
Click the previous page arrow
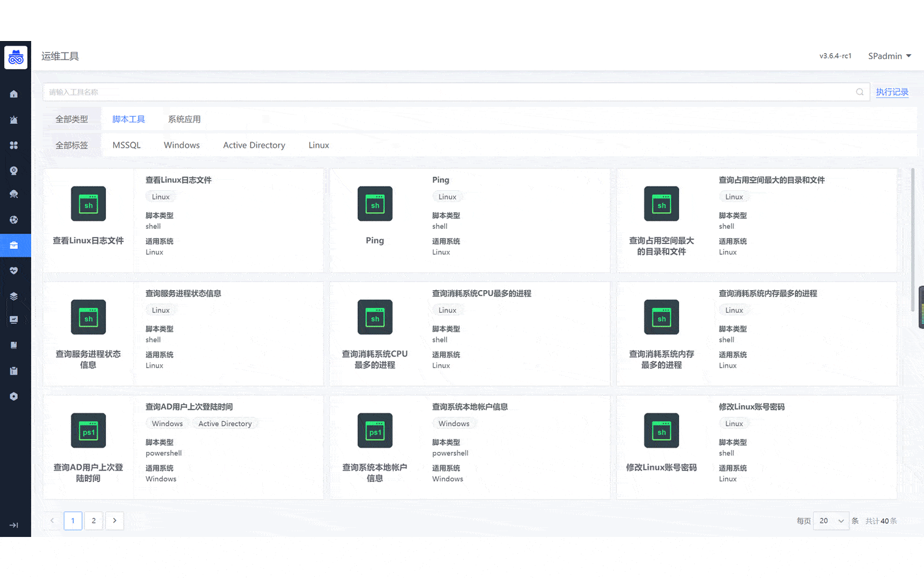pyautogui.click(x=52, y=521)
